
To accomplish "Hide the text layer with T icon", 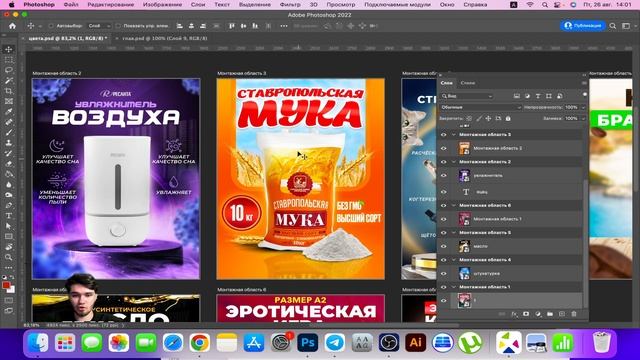I will [x=444, y=192].
